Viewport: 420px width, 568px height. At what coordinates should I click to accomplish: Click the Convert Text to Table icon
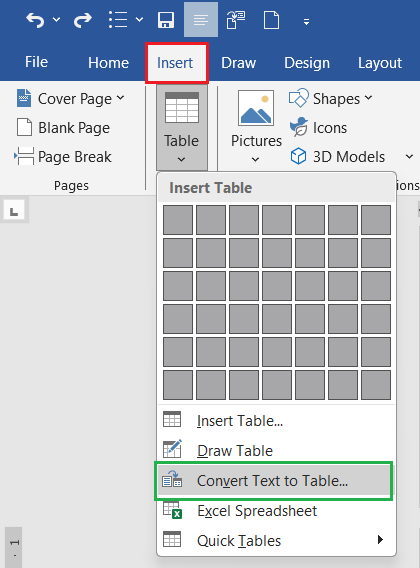(x=172, y=480)
